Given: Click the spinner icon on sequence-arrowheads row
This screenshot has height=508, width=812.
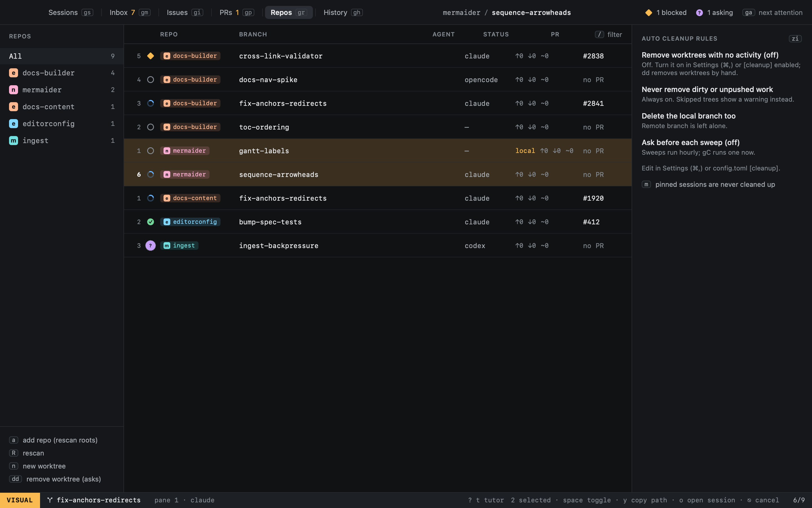Looking at the screenshot, I should click(150, 174).
